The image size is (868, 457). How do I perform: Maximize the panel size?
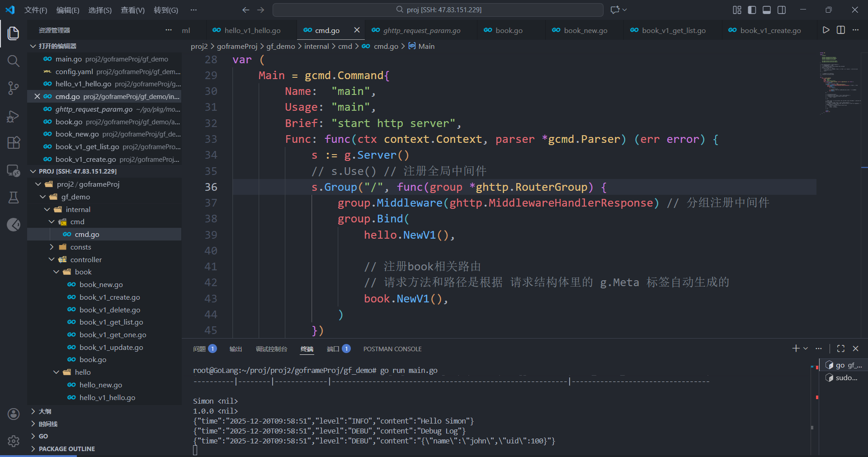coord(841,349)
